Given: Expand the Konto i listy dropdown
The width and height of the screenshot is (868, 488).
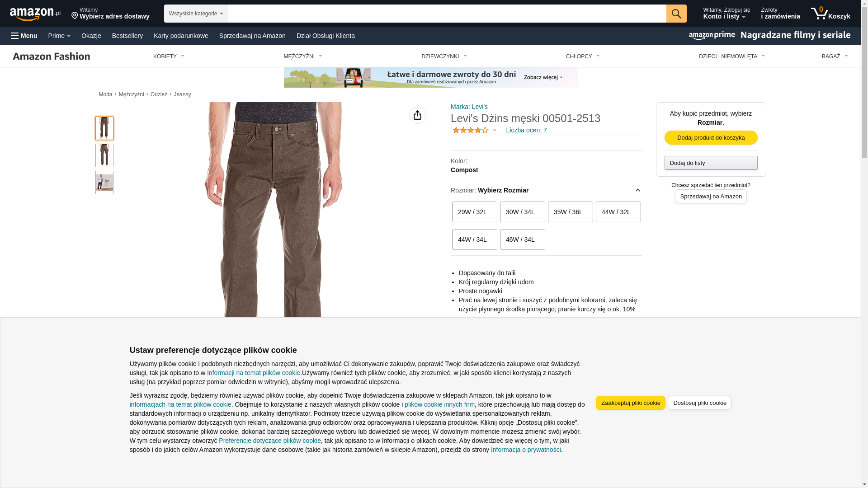Looking at the screenshot, I should click(726, 14).
